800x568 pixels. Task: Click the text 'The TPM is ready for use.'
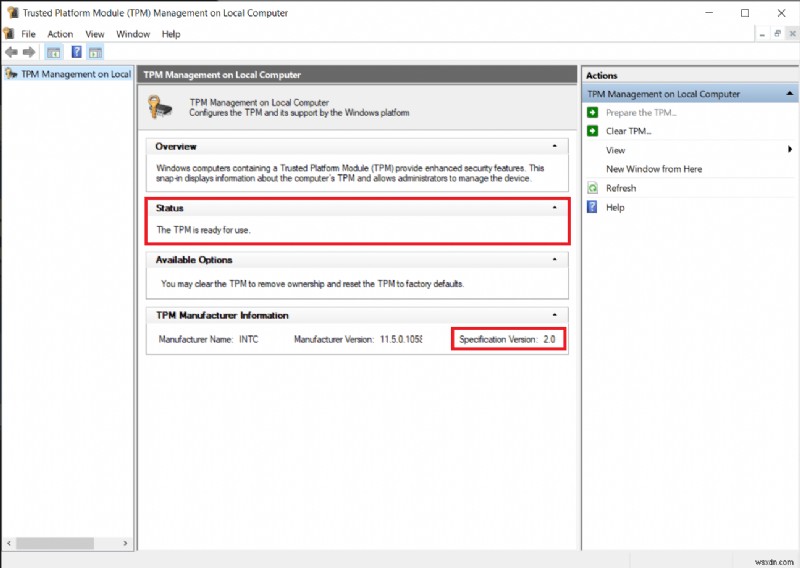coord(203,230)
